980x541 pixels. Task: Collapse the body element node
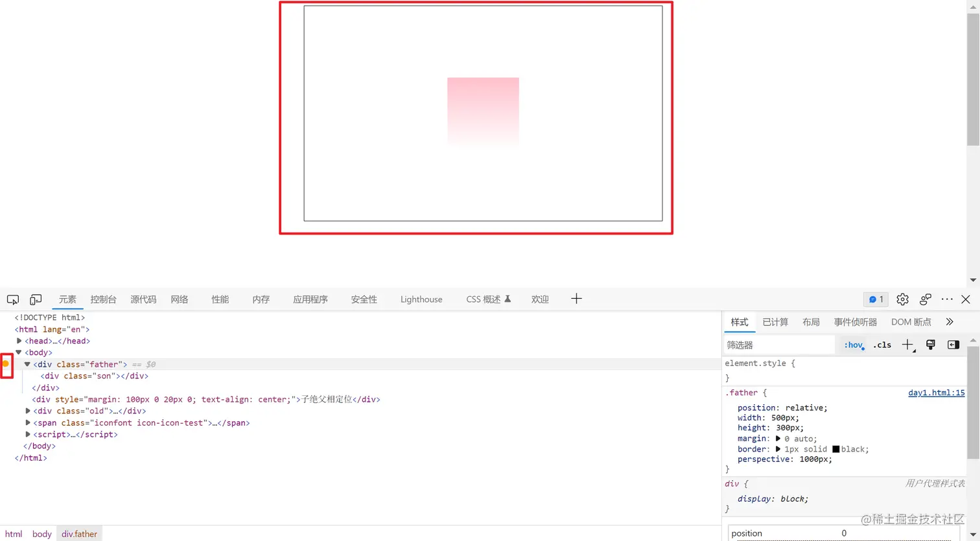click(19, 352)
